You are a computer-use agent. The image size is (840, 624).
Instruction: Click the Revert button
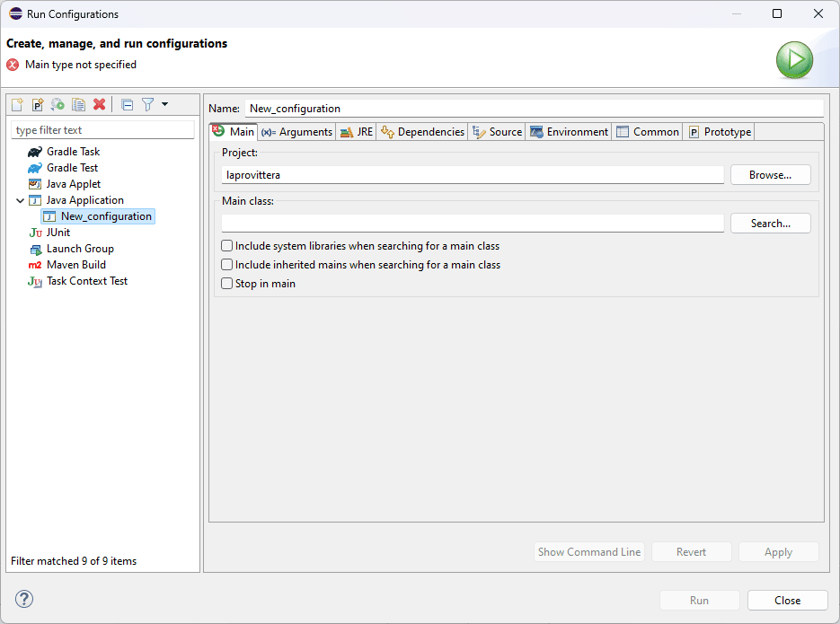(691, 552)
